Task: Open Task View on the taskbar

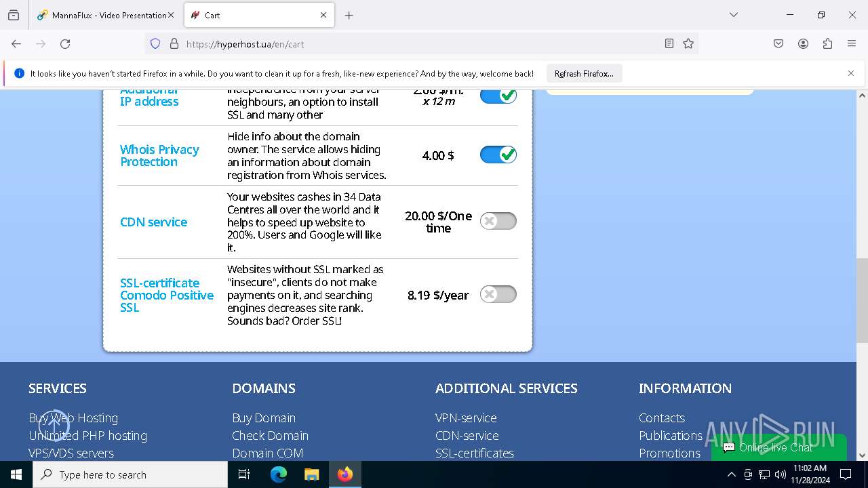Action: click(x=244, y=474)
